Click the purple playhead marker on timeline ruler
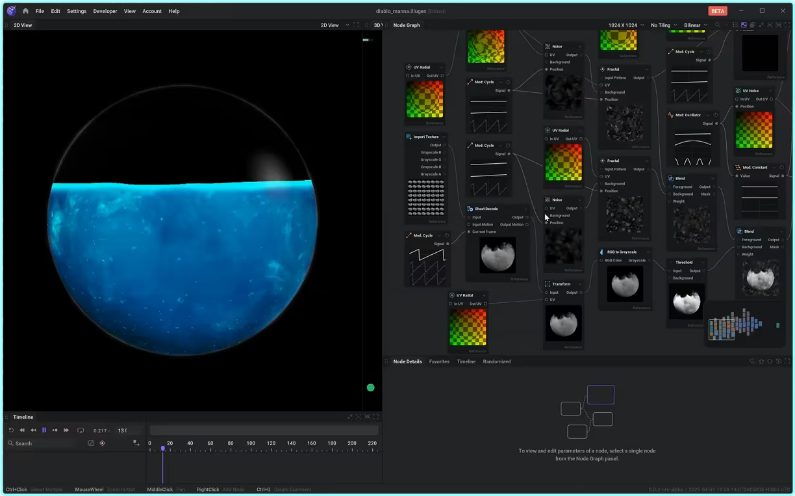This screenshot has width=795, height=496. pos(163,449)
